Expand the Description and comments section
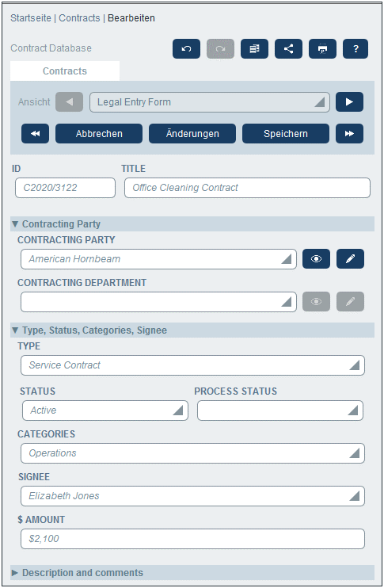The height and width of the screenshot is (588, 384). pyautogui.click(x=15, y=573)
